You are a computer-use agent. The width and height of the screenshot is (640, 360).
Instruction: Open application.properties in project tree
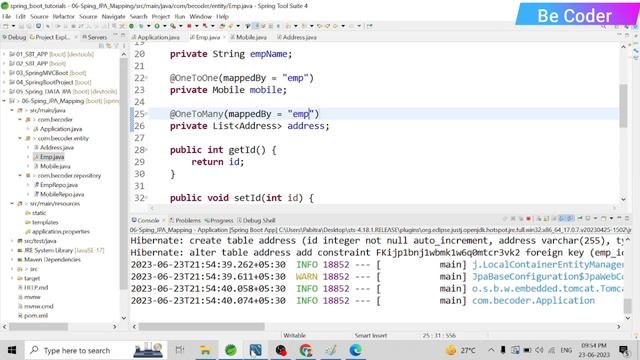60,231
